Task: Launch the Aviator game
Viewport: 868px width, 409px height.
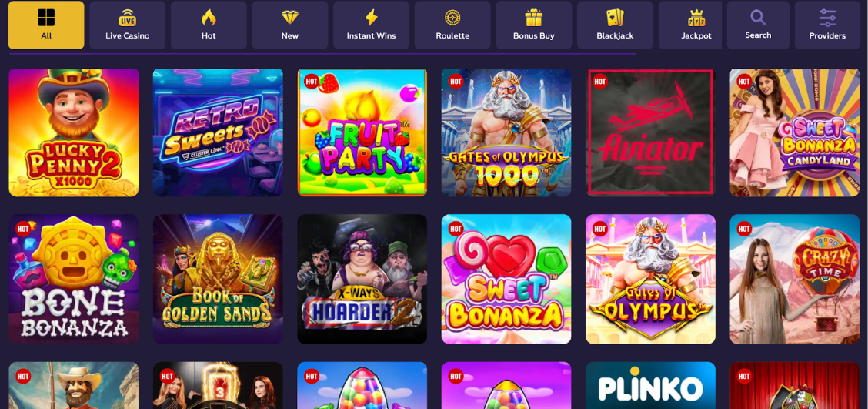Action: click(650, 132)
